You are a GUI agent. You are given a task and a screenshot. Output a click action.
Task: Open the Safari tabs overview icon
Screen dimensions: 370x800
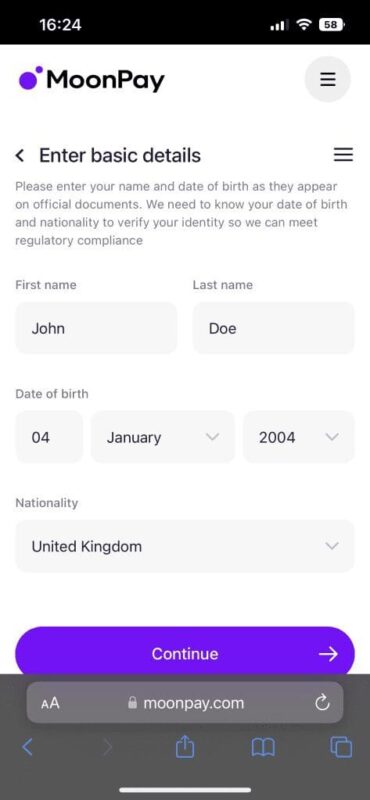click(x=341, y=748)
